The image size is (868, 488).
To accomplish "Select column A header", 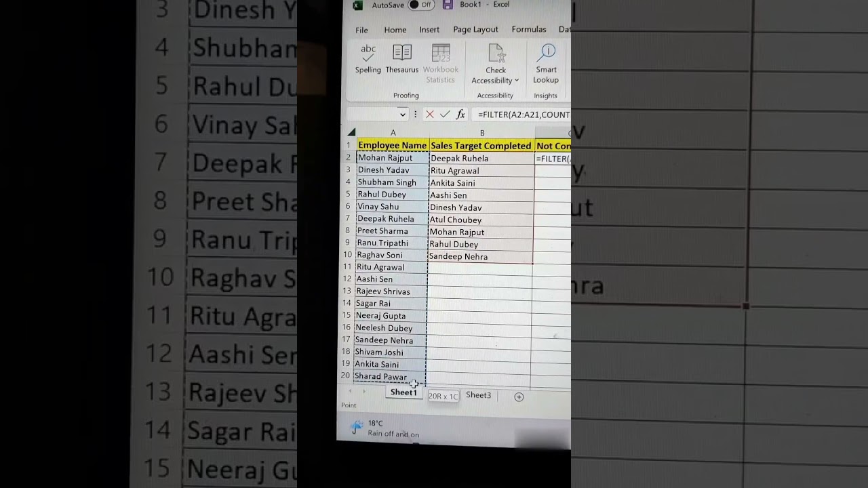I will [x=393, y=133].
